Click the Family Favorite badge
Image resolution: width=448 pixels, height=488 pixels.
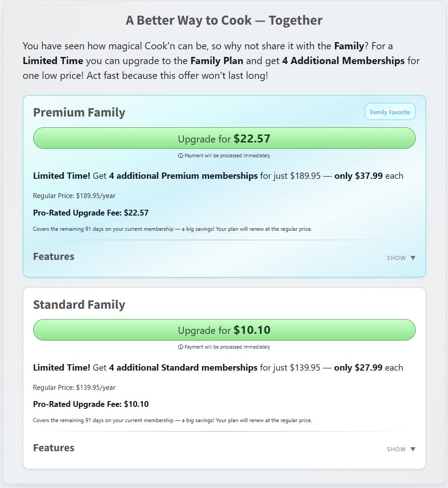coord(390,112)
